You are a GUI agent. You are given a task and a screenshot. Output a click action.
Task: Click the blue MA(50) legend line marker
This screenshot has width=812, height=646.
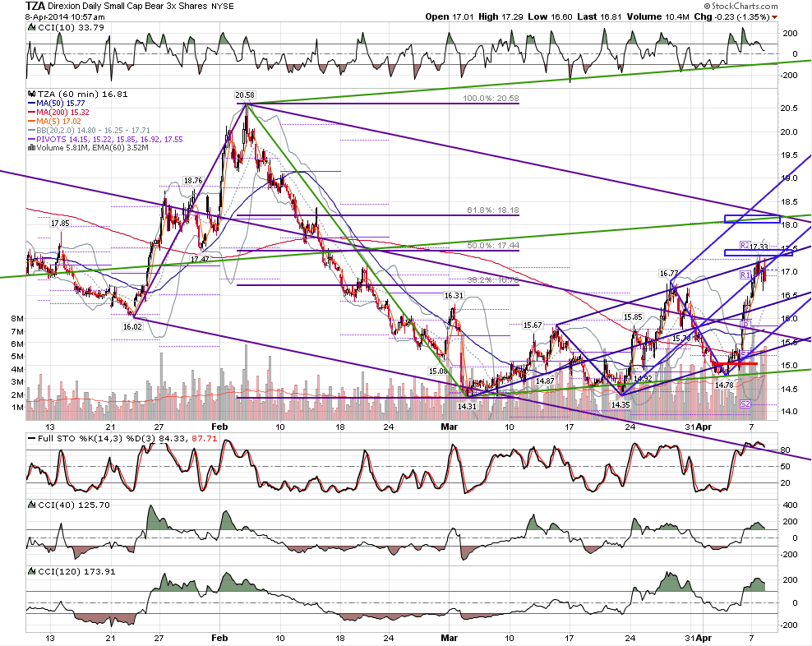[31, 104]
